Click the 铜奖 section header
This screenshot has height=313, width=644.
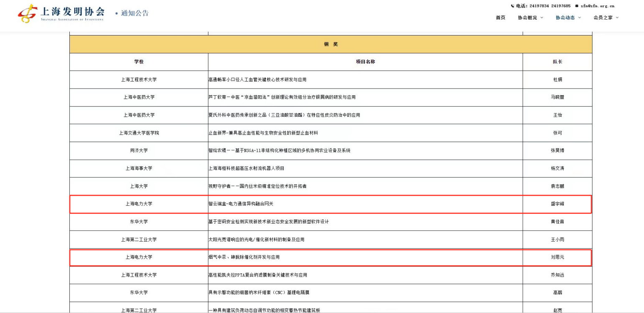(331, 44)
